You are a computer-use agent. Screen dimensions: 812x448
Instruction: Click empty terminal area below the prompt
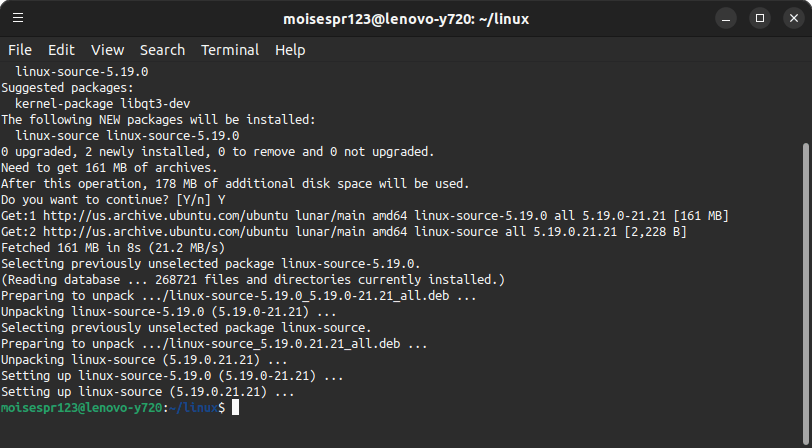pos(399,431)
